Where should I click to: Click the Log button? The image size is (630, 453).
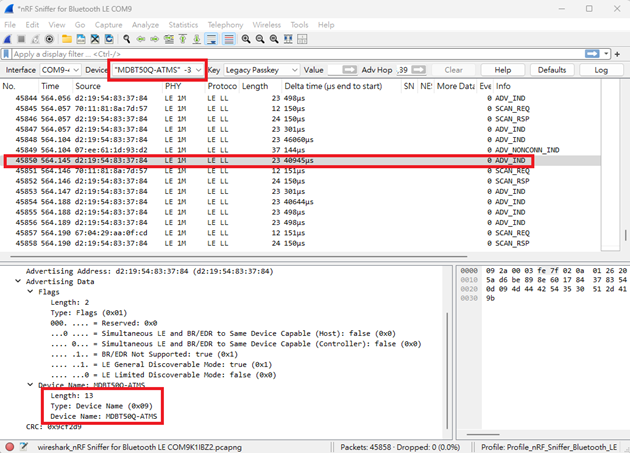pos(600,70)
